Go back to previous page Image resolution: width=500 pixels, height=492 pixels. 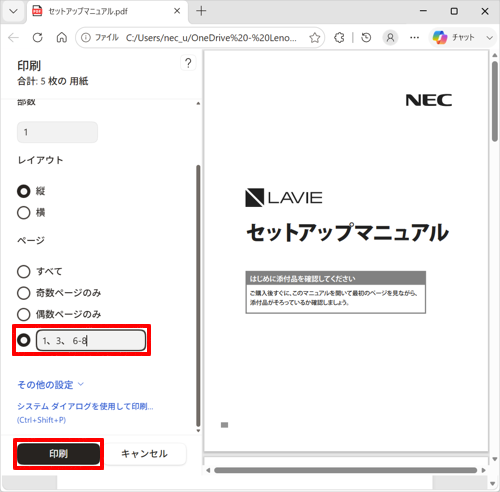(13, 38)
